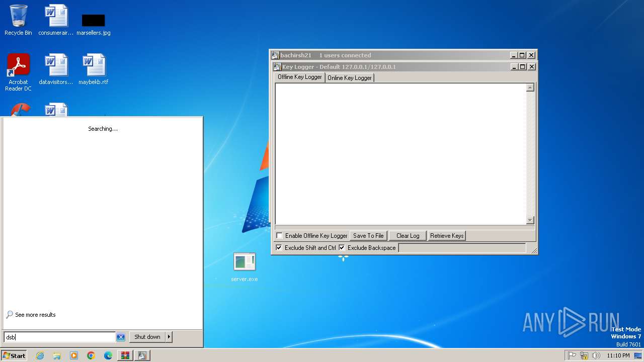Open File Explorer from the taskbar
Image resolution: width=644 pixels, height=362 pixels.
point(57,355)
